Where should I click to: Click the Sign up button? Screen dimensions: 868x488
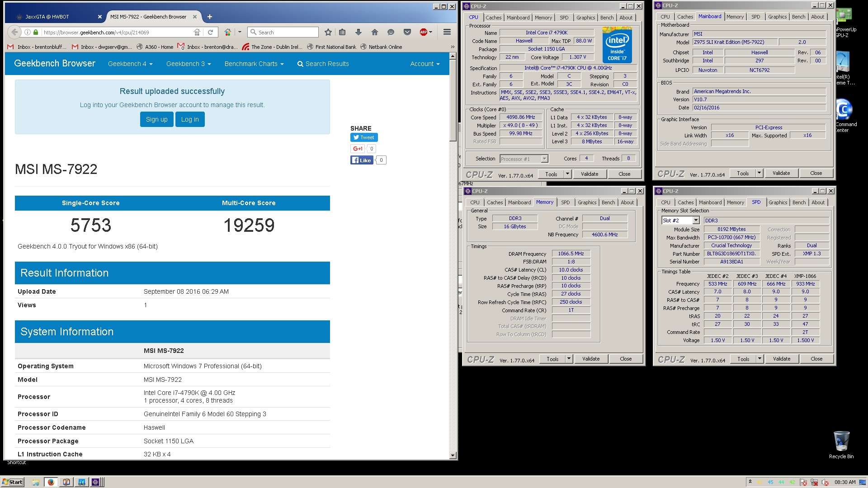[x=156, y=119]
